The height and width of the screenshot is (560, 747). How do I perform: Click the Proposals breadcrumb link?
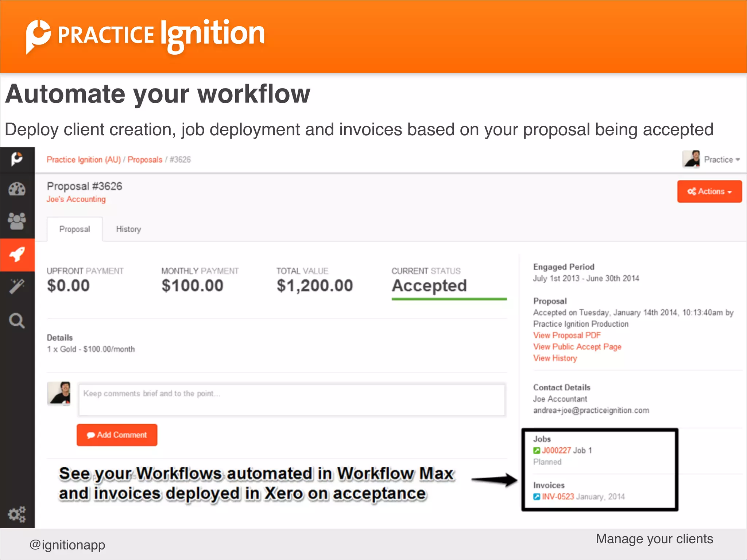tap(145, 160)
